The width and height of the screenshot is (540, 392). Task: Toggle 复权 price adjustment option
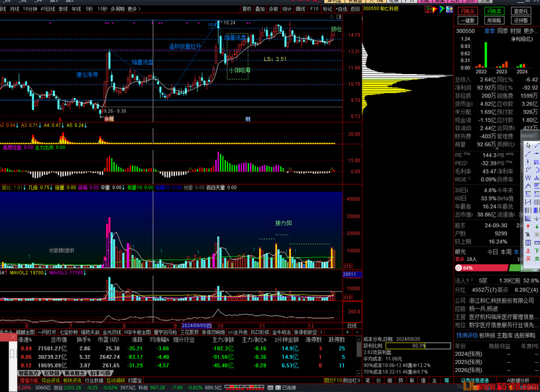point(246,9)
